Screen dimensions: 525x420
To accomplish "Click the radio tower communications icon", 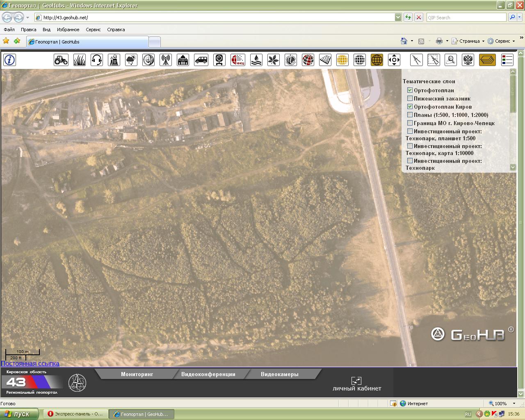I will coord(166,60).
